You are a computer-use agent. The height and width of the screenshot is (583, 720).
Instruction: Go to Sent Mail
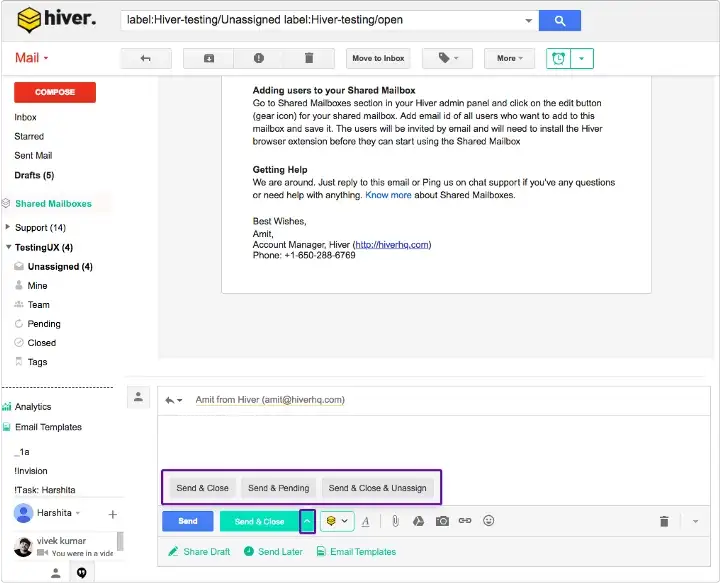click(33, 156)
